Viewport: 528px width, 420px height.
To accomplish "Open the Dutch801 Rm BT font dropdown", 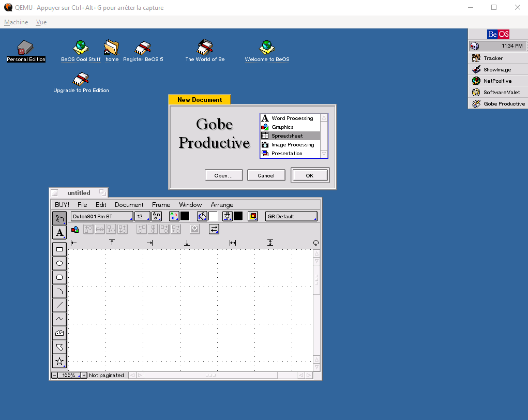I will (102, 216).
